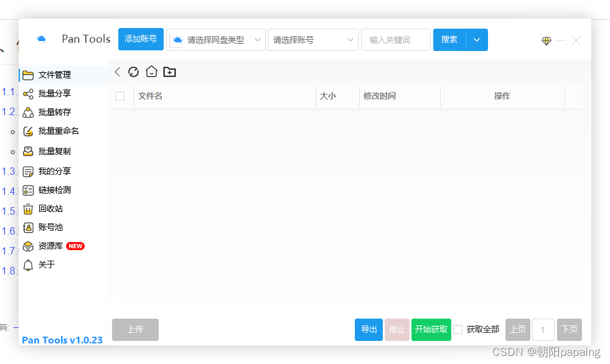Click the 操作 column header
The image size is (610, 364).
click(x=502, y=96)
